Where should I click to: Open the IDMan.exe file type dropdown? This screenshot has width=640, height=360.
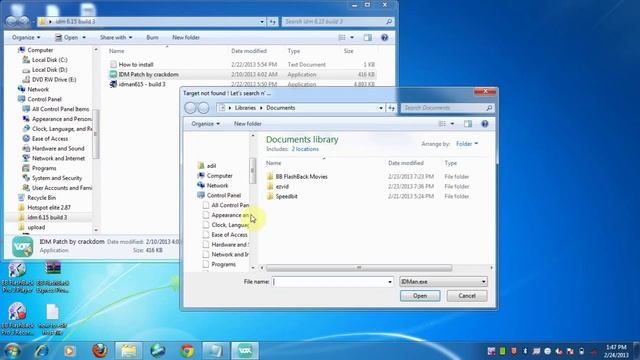443,282
